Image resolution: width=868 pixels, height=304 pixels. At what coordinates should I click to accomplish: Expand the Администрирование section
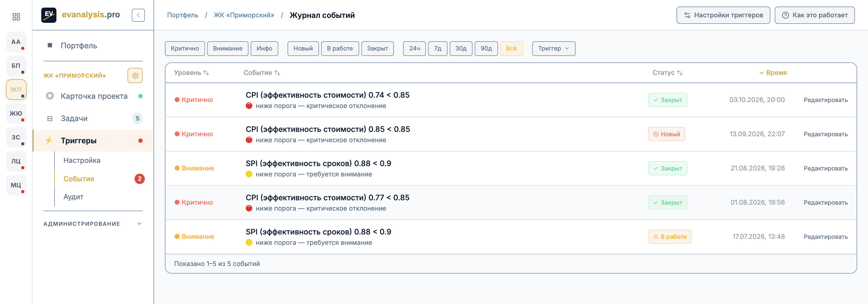click(x=93, y=224)
